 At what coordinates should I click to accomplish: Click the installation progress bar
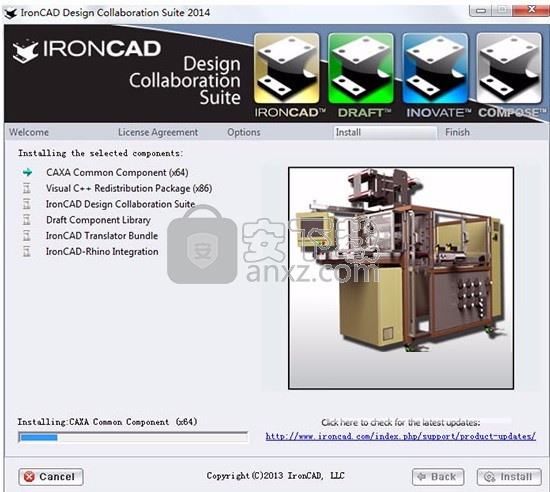(133, 437)
